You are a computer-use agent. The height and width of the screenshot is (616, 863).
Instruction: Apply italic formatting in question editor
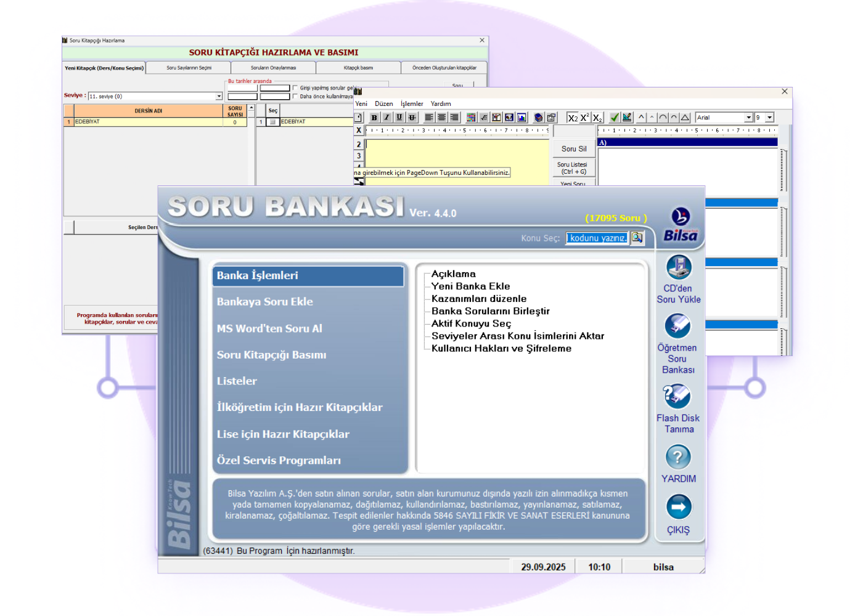(x=387, y=118)
